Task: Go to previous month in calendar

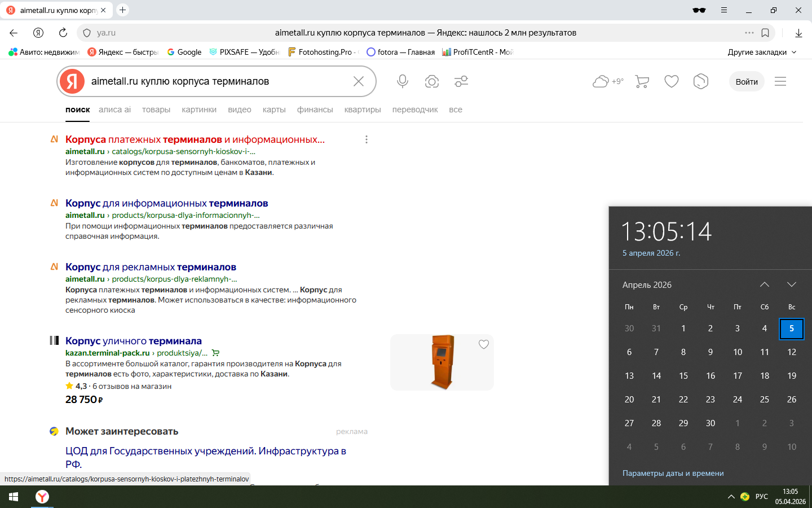Action: [x=764, y=284]
